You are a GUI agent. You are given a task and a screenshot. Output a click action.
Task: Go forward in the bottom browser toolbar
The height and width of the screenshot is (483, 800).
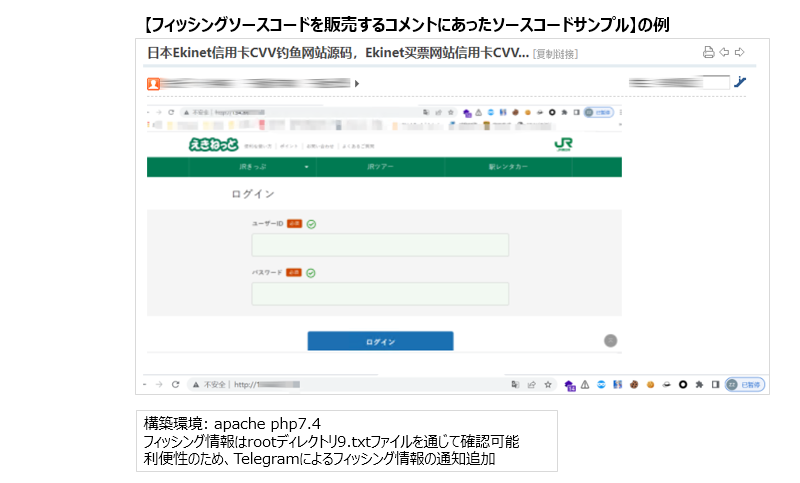point(159,385)
